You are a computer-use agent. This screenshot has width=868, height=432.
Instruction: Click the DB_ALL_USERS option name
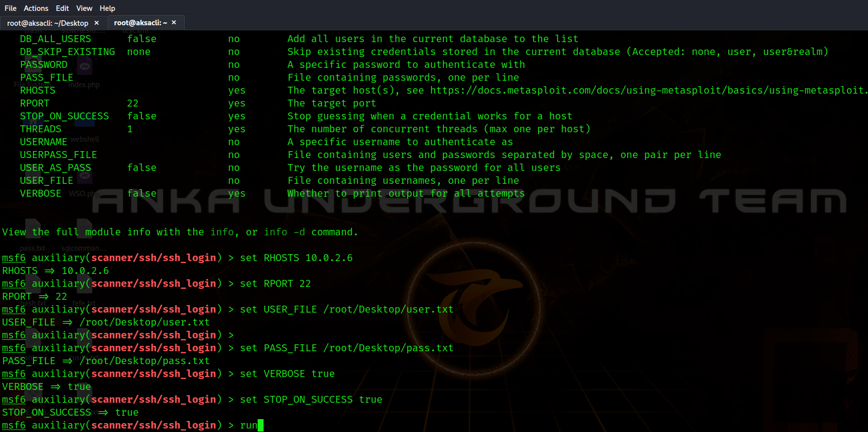(x=55, y=39)
